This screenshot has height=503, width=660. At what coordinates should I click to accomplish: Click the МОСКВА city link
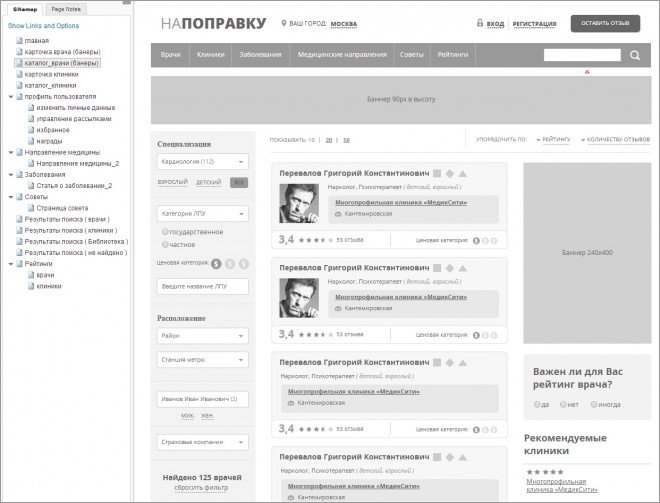click(x=343, y=24)
